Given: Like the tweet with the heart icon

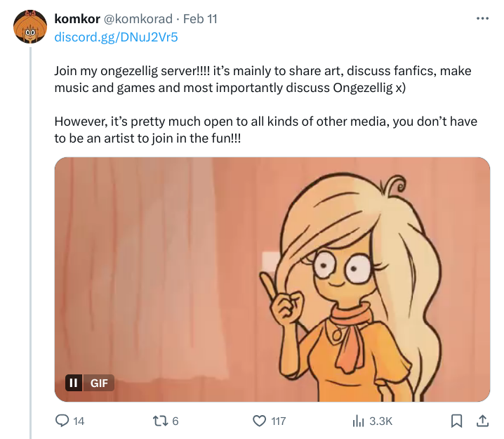Looking at the screenshot, I should coord(260,421).
